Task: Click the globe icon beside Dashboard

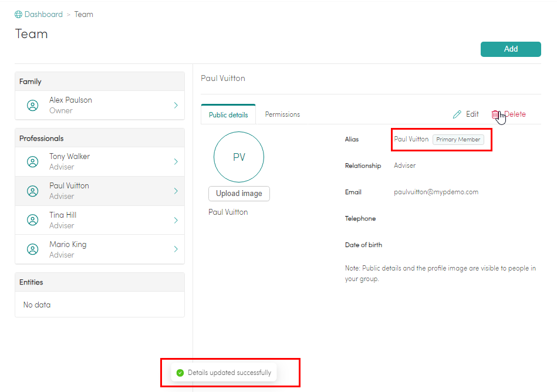Action: point(19,15)
